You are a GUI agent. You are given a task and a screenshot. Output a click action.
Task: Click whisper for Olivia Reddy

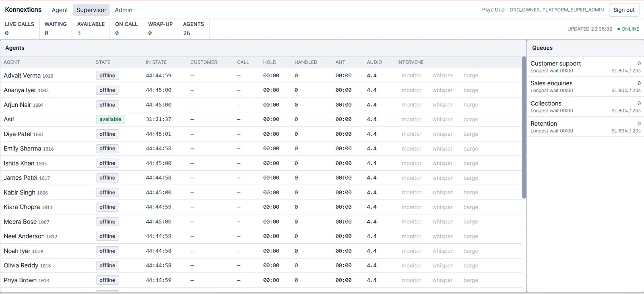(x=442, y=266)
